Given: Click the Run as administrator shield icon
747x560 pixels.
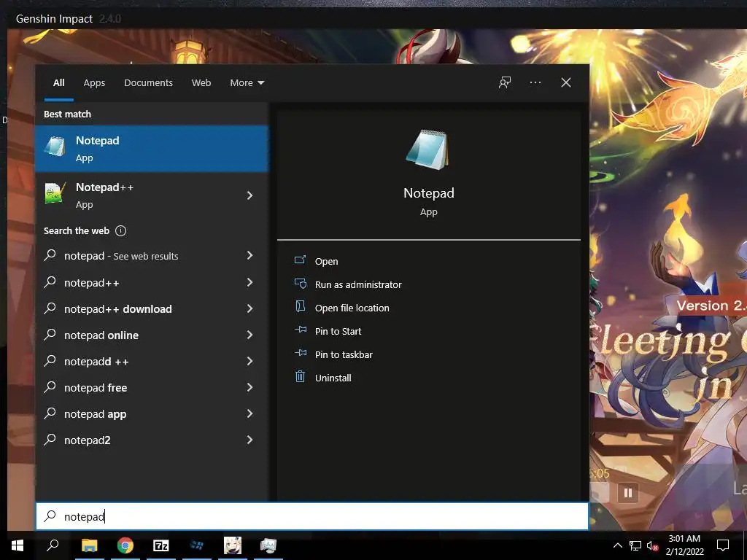Looking at the screenshot, I should pyautogui.click(x=300, y=284).
